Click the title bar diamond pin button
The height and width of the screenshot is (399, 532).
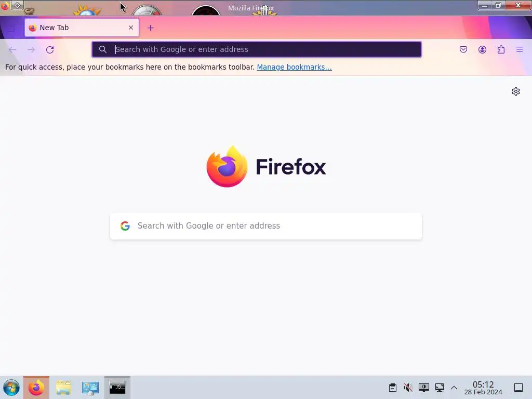click(x=17, y=5)
